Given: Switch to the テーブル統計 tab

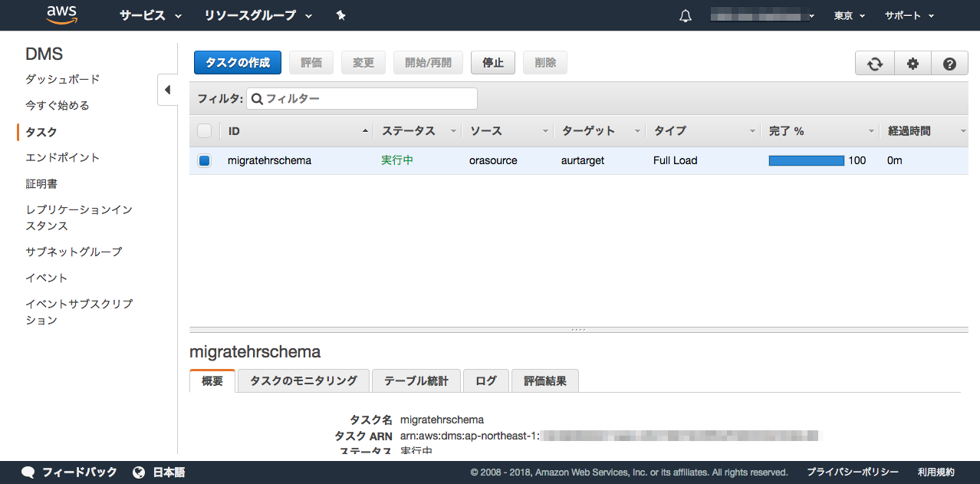Looking at the screenshot, I should pos(416,380).
